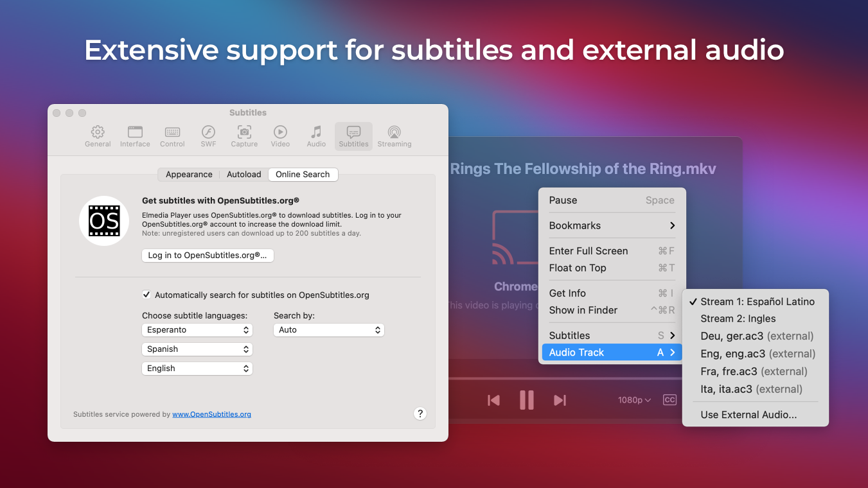Image resolution: width=868 pixels, height=488 pixels.
Task: Choose Use External Audio… option
Action: [756, 415]
